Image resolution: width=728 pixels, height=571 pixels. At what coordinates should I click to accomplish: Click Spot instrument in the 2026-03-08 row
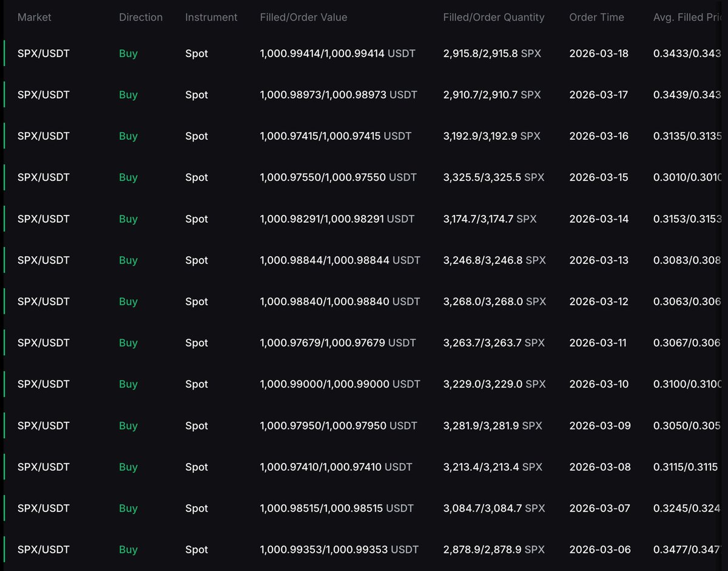(x=197, y=467)
